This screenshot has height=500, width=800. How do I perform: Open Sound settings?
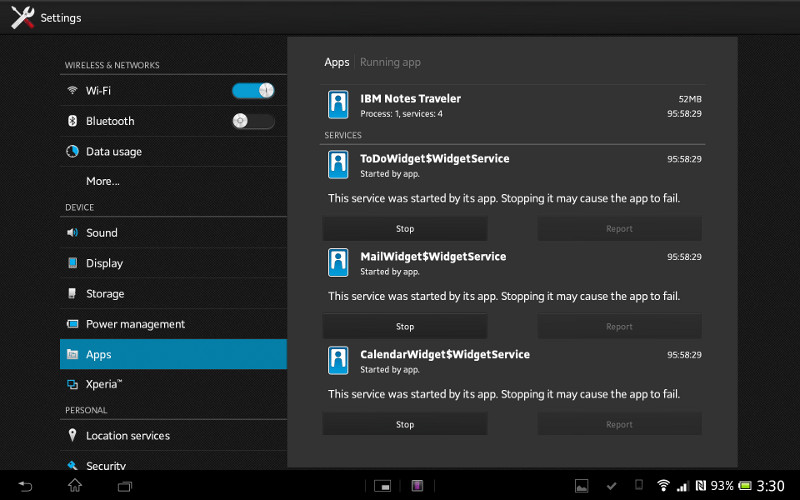pyautogui.click(x=173, y=233)
